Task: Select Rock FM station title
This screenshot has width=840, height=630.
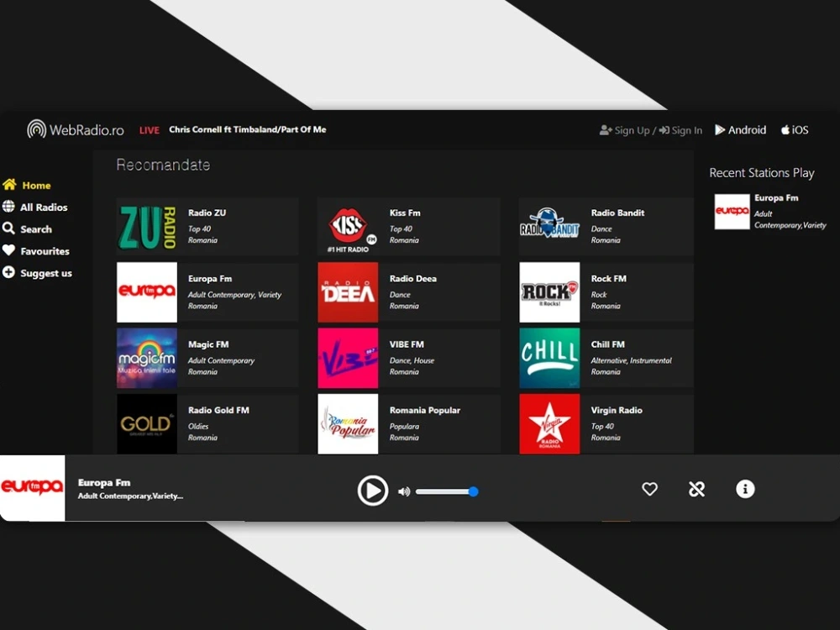Action: pyautogui.click(x=608, y=279)
